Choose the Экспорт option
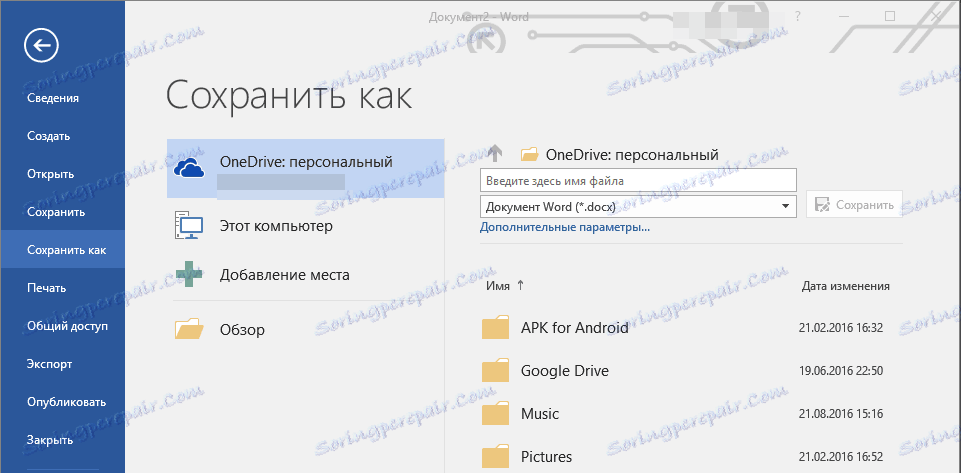The height and width of the screenshot is (473, 961). point(50,364)
